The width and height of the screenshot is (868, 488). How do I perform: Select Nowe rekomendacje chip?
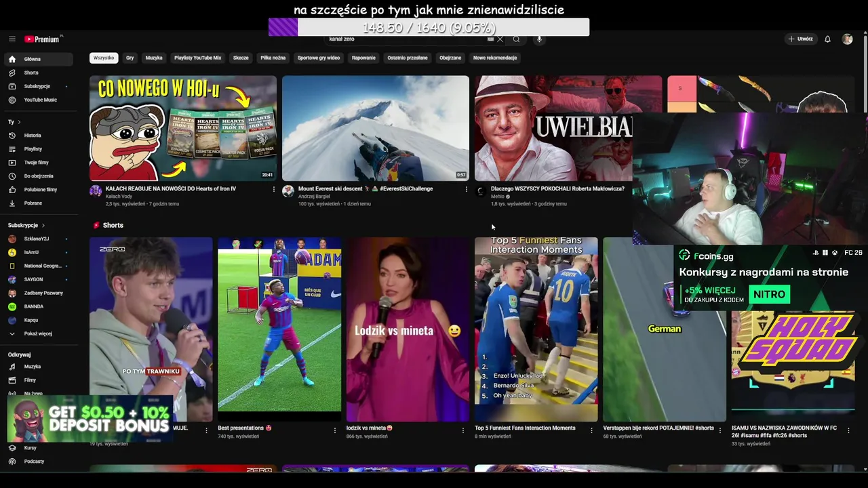point(495,58)
